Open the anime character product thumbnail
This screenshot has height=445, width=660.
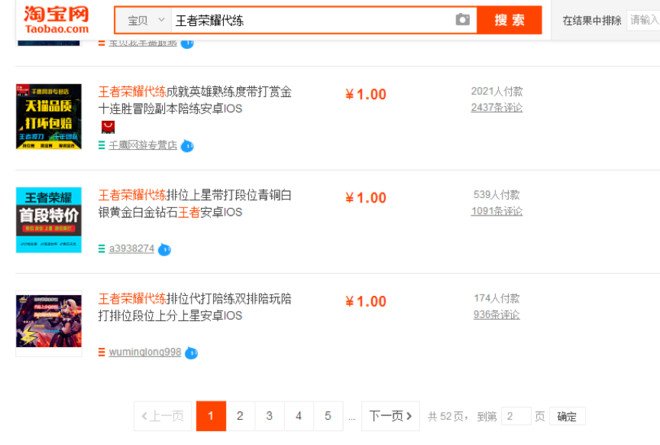(x=49, y=321)
